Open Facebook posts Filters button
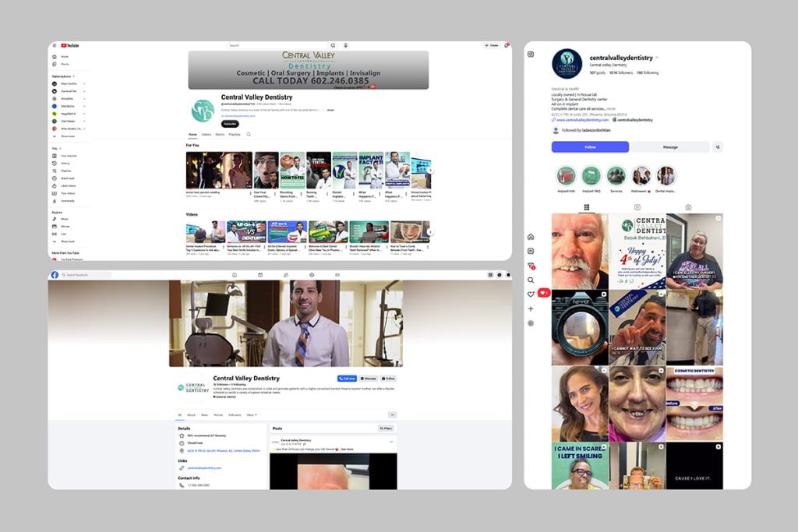This screenshot has width=798, height=532. pos(386,428)
